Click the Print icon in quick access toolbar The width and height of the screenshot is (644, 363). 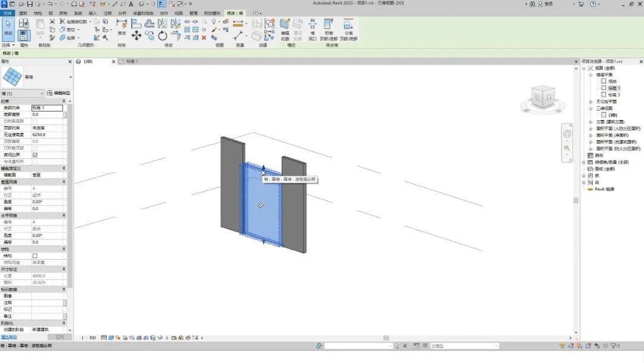coord(74,4)
